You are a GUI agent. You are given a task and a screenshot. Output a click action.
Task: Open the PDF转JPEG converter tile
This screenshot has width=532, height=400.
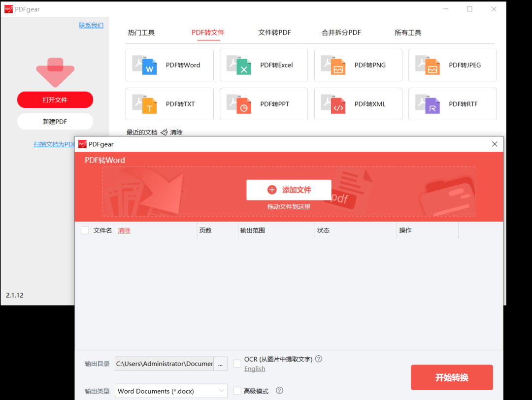pos(452,65)
